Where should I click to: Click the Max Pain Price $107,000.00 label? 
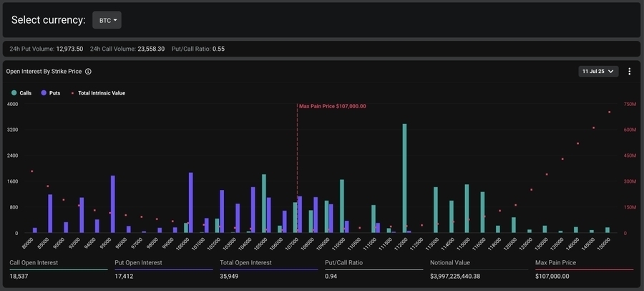[x=332, y=106]
